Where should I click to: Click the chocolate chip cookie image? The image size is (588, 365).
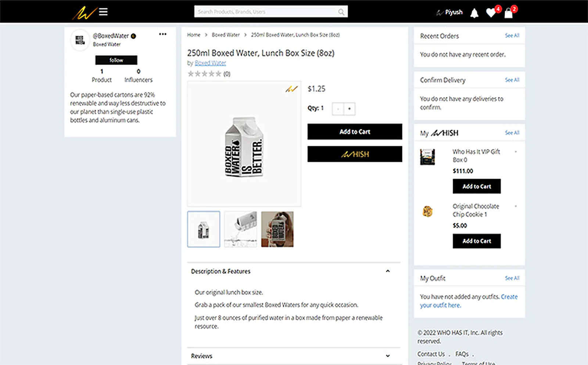427,211
